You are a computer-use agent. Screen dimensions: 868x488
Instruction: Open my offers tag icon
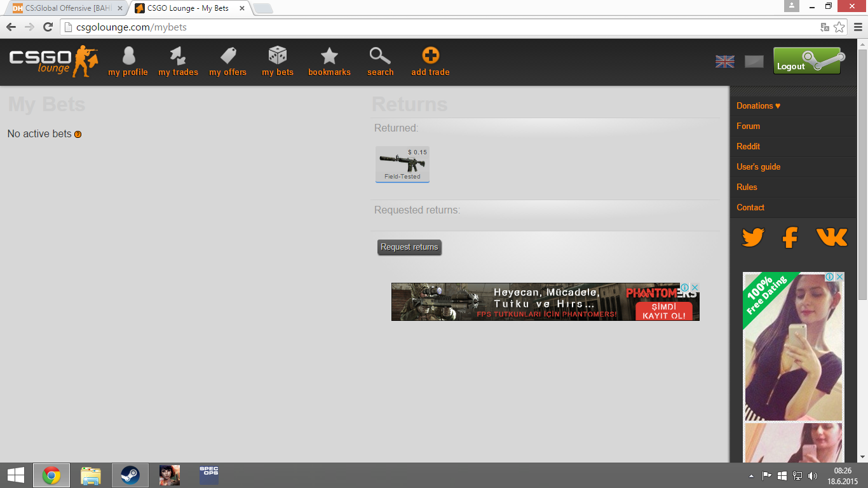coord(228,56)
